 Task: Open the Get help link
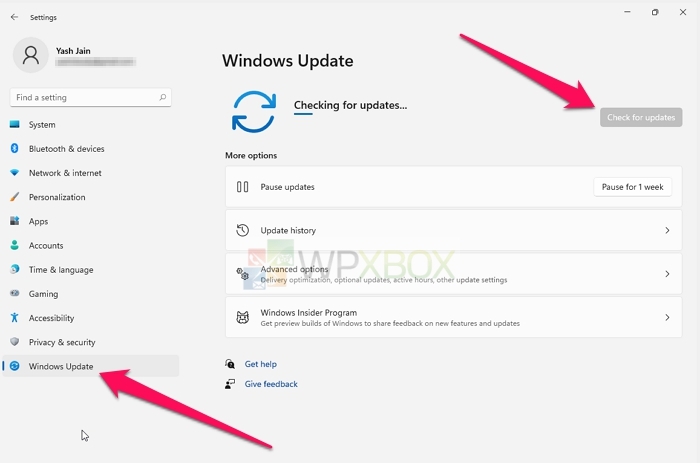[261, 364]
